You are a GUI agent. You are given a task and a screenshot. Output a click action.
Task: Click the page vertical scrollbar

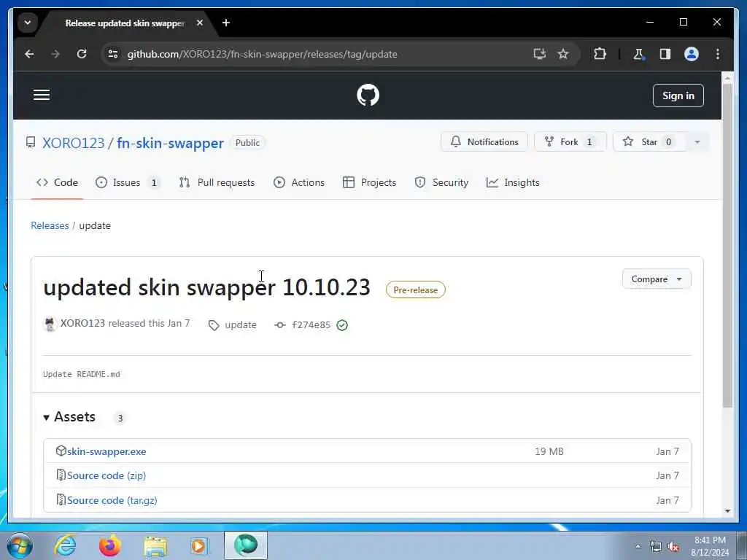[727, 245]
